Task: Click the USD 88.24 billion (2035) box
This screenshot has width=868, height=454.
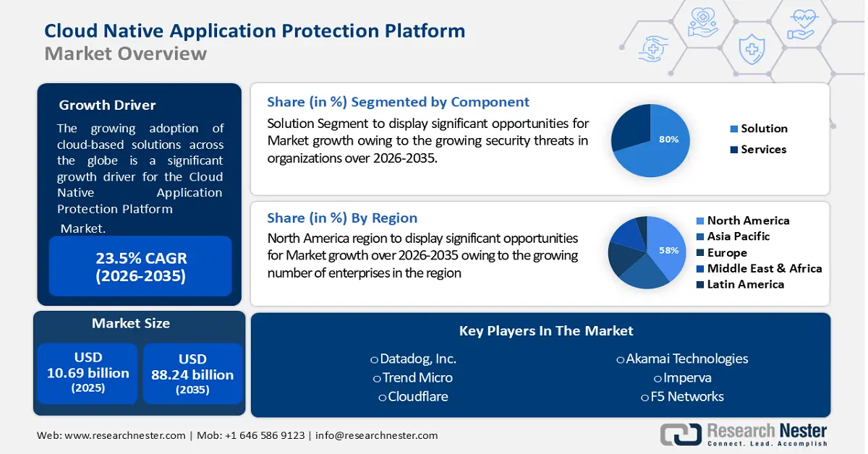Action: [x=192, y=373]
